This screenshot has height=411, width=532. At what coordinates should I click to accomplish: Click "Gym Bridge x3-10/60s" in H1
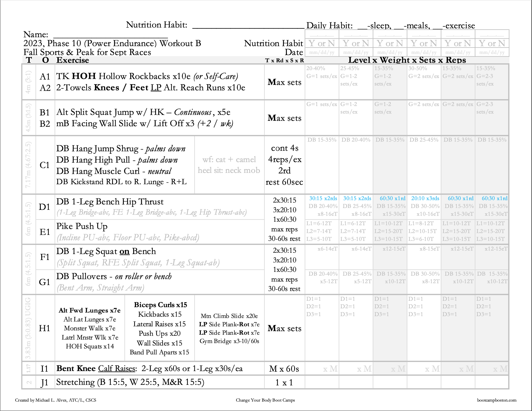click(x=229, y=341)
